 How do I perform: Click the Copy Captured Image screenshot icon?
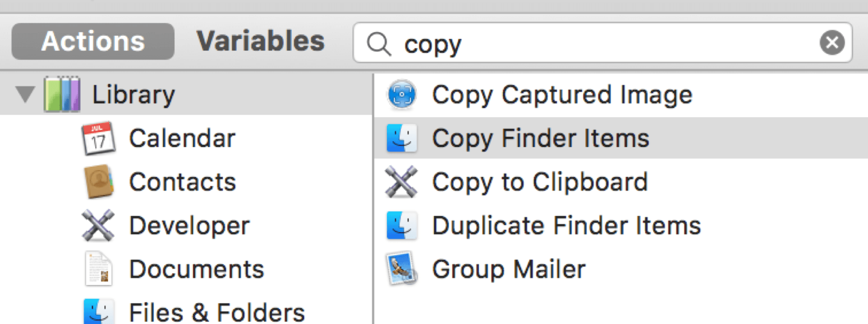(401, 95)
